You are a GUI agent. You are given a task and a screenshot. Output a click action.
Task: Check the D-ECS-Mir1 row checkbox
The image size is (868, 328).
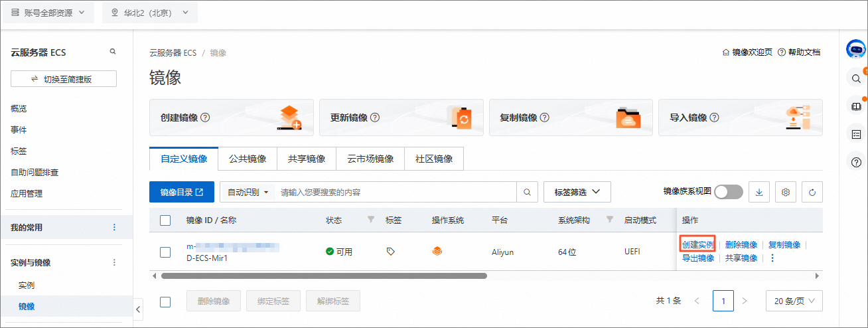pos(166,252)
